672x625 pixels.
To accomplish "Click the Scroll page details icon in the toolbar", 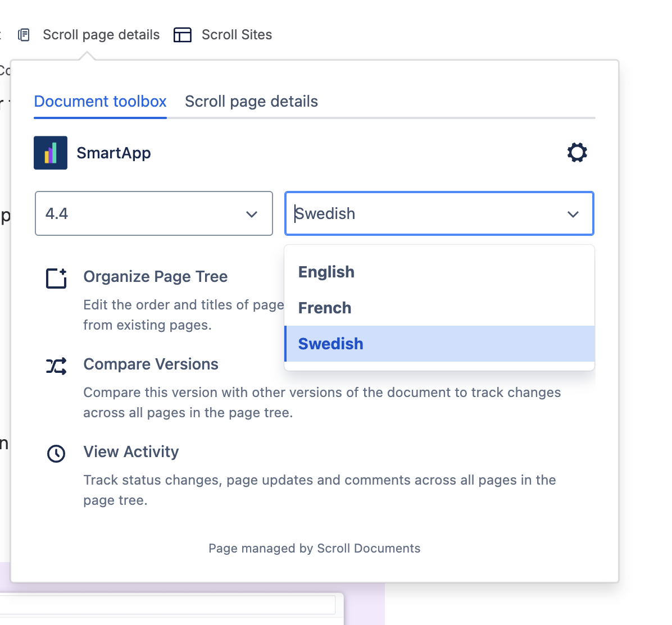I will [24, 35].
